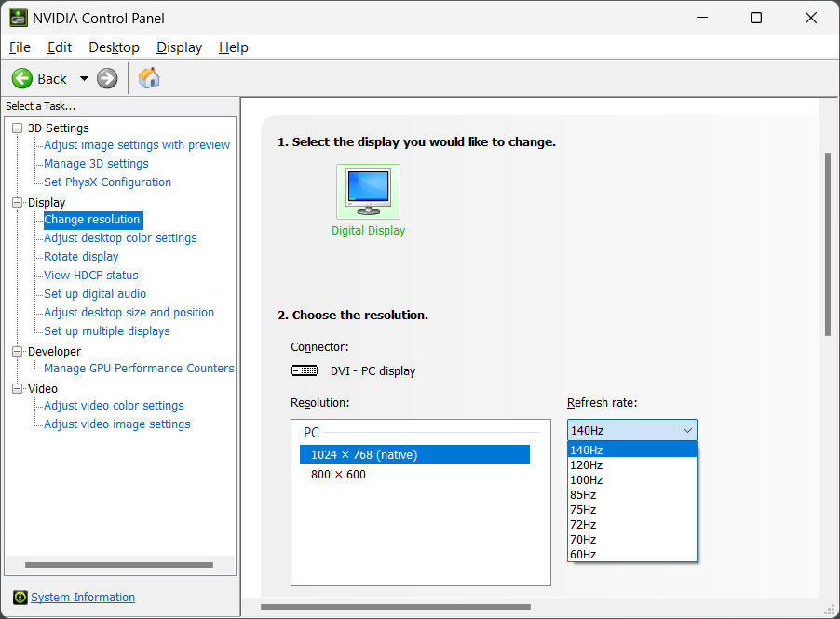
Task: Open Adjust desktop color settings
Action: (120, 237)
